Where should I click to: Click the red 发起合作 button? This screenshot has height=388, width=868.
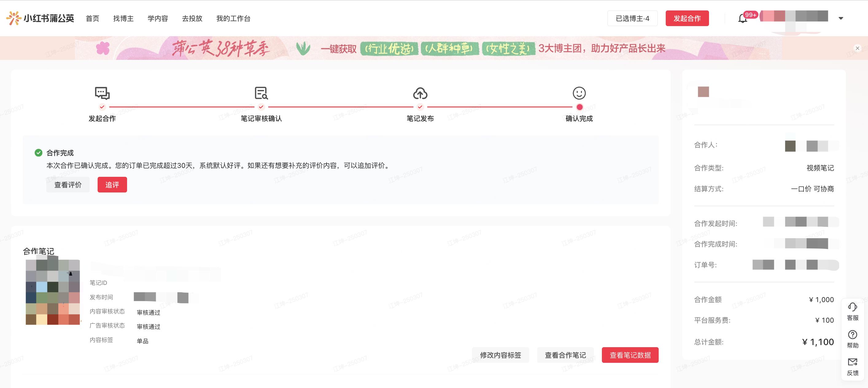[x=687, y=18]
